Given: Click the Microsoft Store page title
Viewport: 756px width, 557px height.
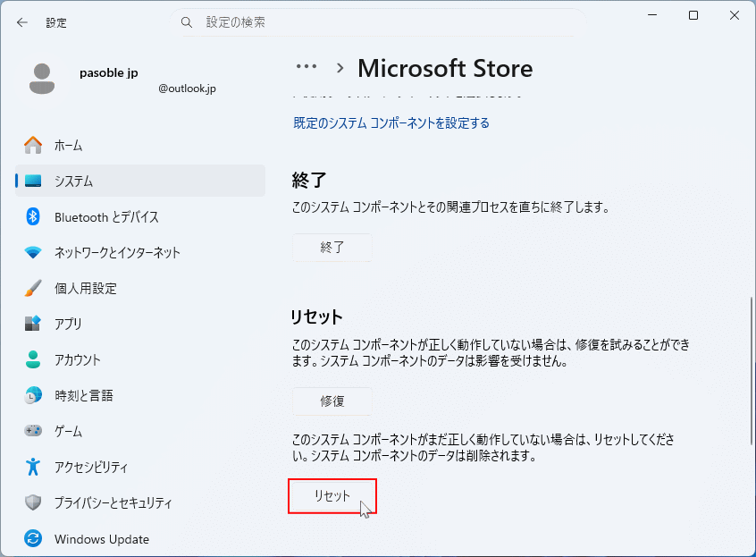Looking at the screenshot, I should coord(445,68).
